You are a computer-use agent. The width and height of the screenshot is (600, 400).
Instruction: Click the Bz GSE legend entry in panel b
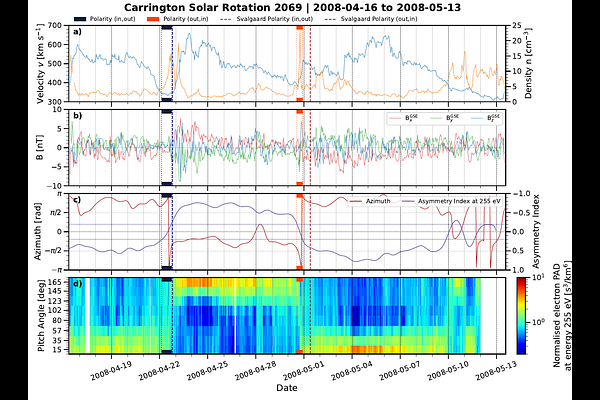(486, 118)
